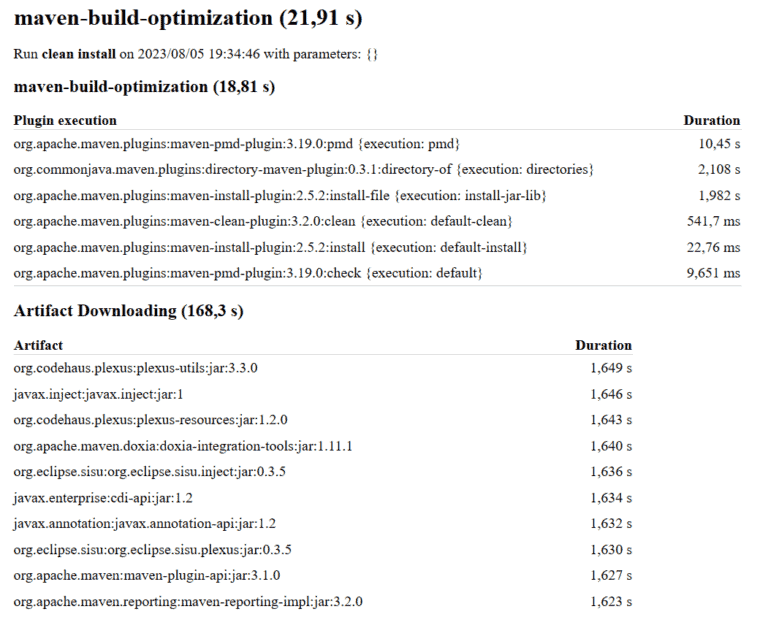Click the parameters {} braces text

[372, 54]
